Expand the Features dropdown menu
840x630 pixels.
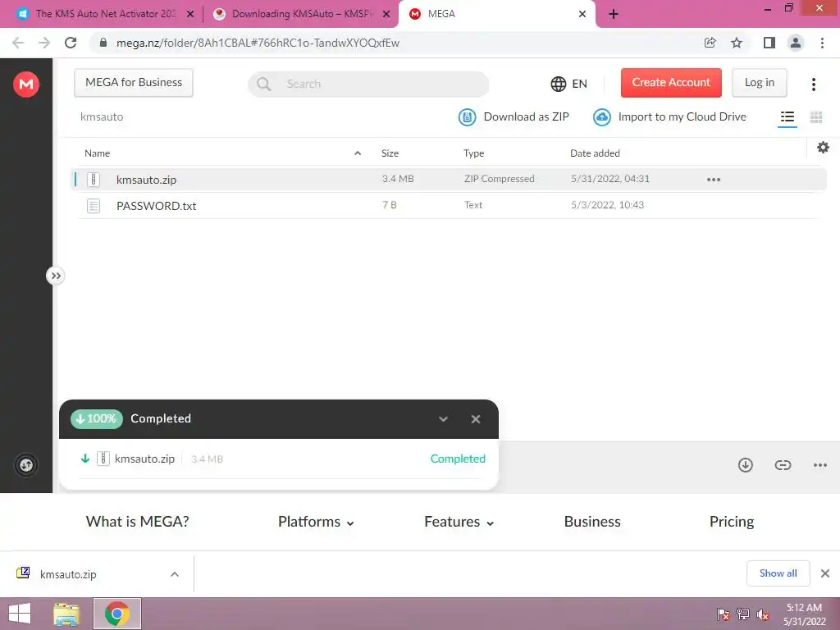pyautogui.click(x=459, y=522)
